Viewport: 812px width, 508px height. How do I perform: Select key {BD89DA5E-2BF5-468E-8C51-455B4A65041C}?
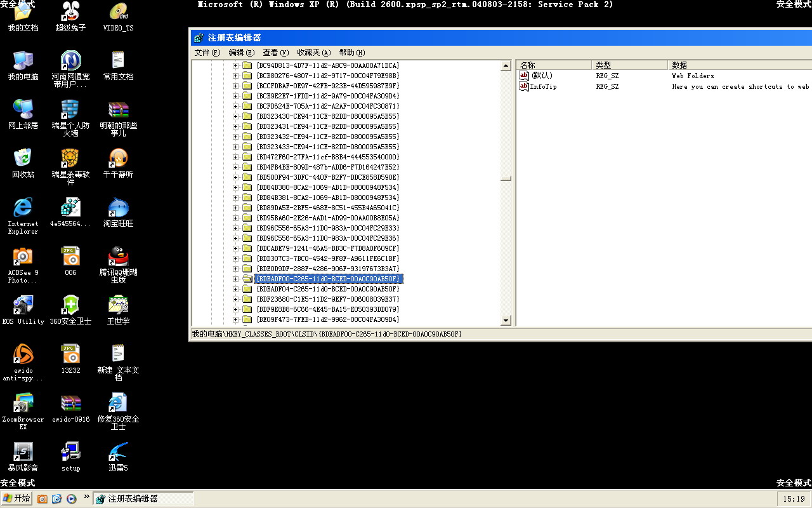pos(328,208)
